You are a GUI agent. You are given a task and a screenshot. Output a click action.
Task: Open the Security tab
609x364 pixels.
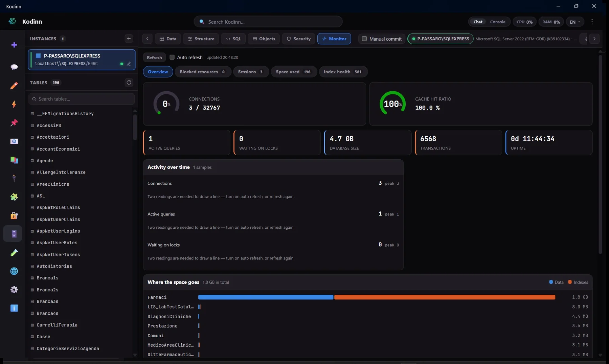298,39
